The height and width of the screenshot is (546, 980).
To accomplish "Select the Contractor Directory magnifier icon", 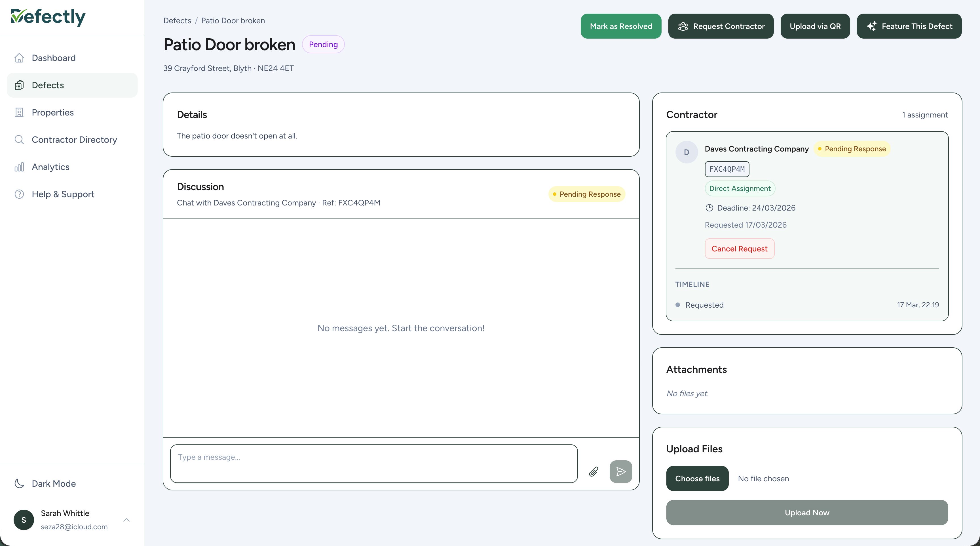I will pos(19,140).
